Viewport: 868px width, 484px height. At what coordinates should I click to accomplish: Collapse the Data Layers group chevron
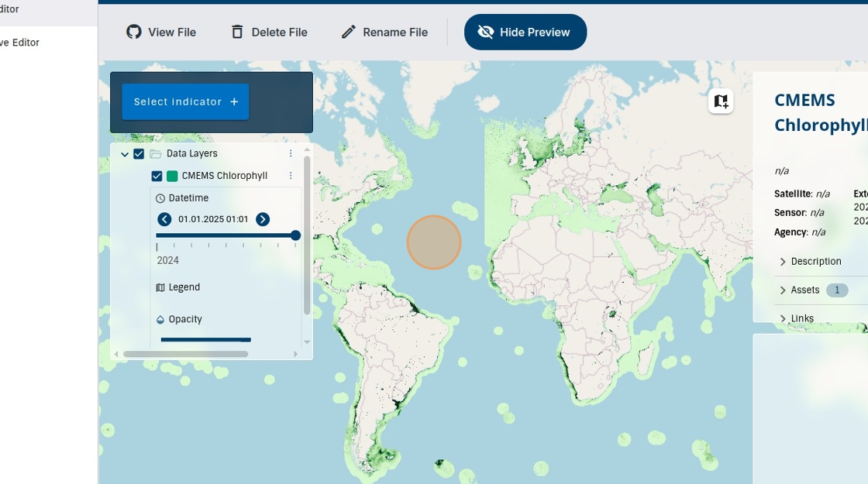tap(125, 154)
